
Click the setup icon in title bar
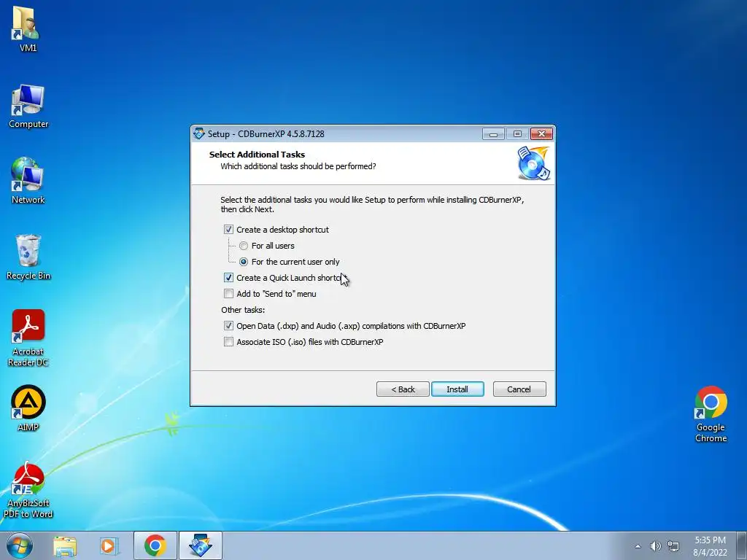199,134
